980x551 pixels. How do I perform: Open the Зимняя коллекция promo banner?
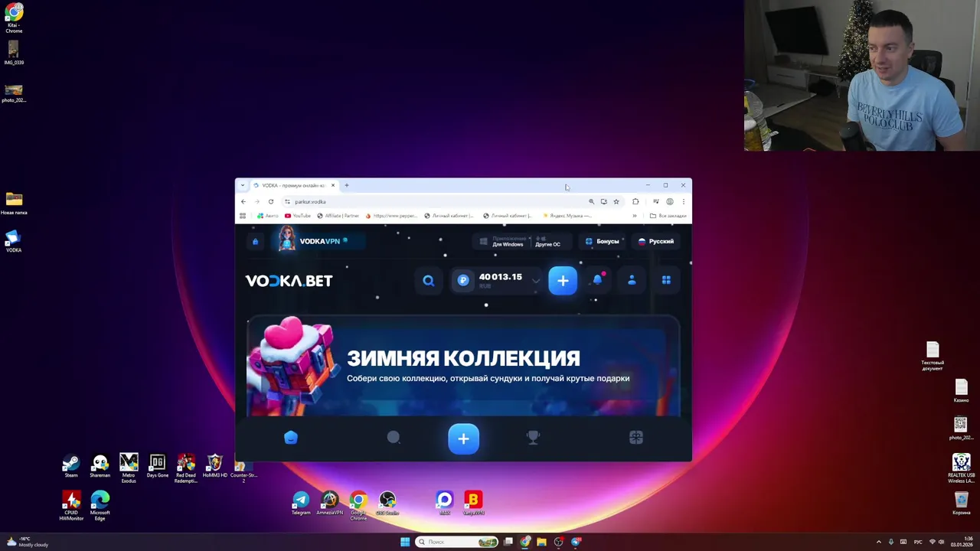(x=463, y=367)
